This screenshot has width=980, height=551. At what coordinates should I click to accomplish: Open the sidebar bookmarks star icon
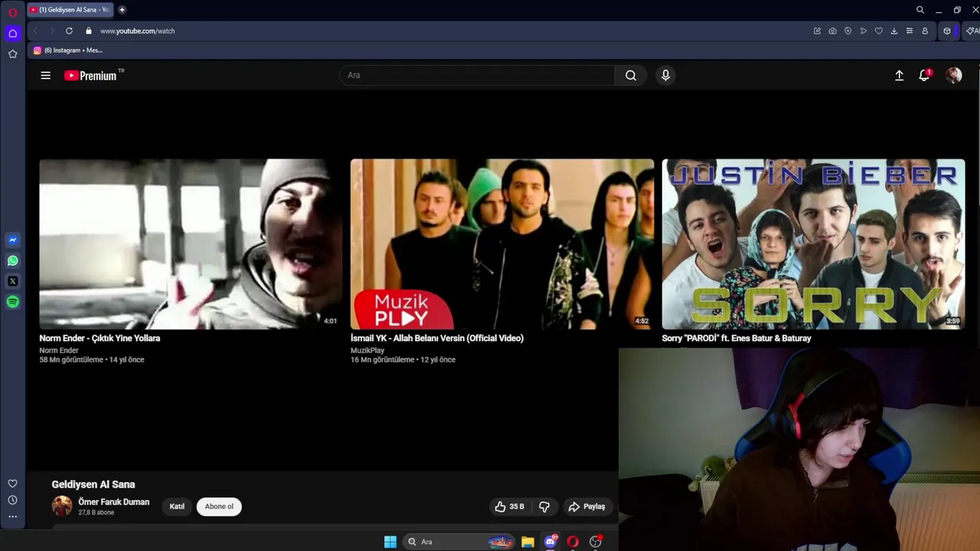click(x=12, y=54)
